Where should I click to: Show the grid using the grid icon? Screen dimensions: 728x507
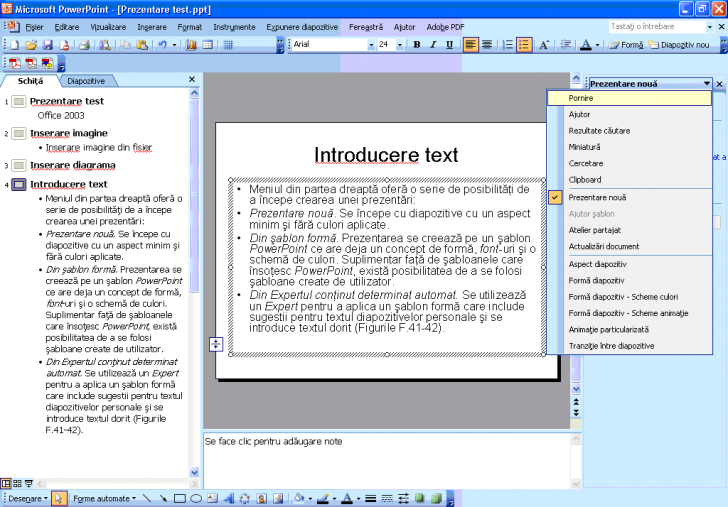[228, 45]
